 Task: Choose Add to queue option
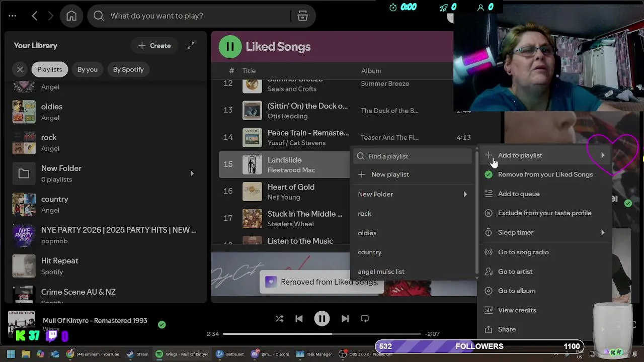point(545,194)
